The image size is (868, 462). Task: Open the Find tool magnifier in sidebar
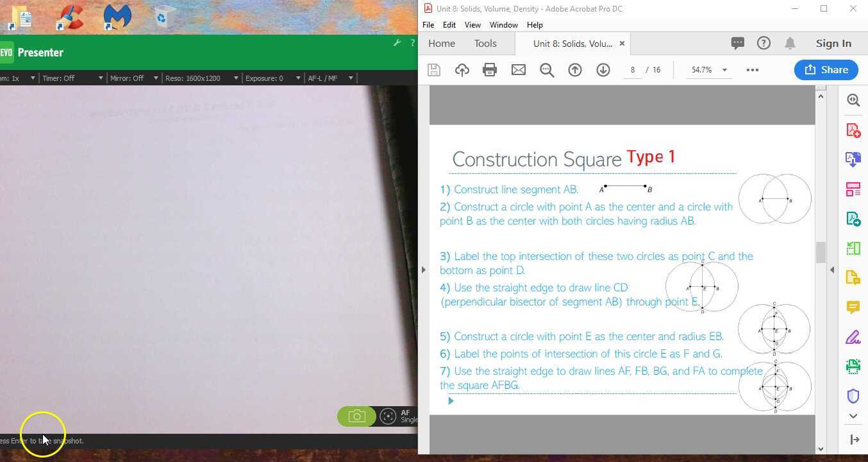(x=853, y=100)
